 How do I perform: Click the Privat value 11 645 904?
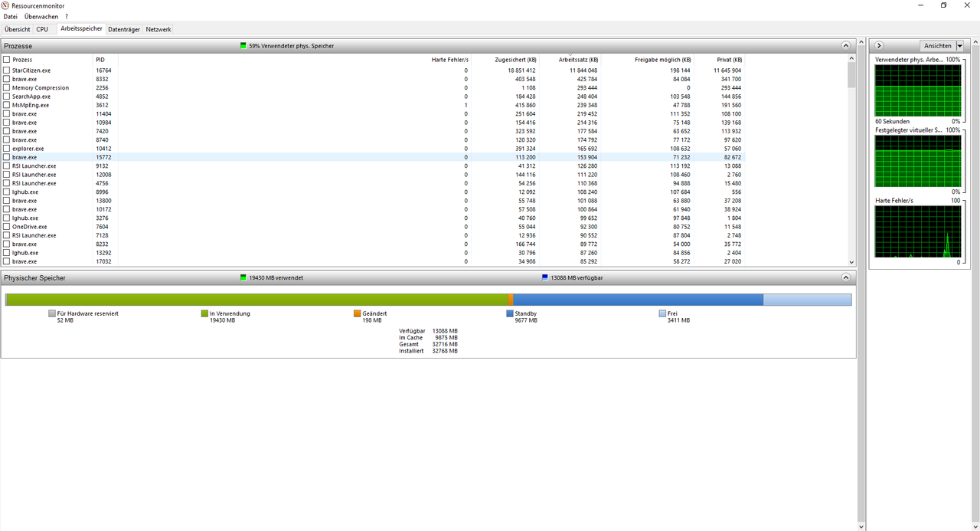[727, 70]
